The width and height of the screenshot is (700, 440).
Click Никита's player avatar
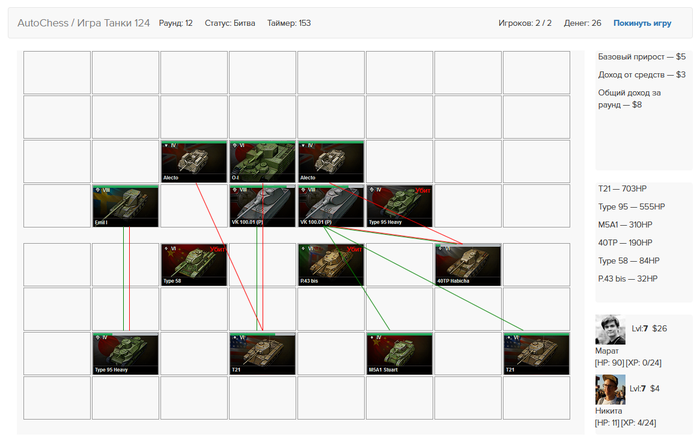pos(610,390)
